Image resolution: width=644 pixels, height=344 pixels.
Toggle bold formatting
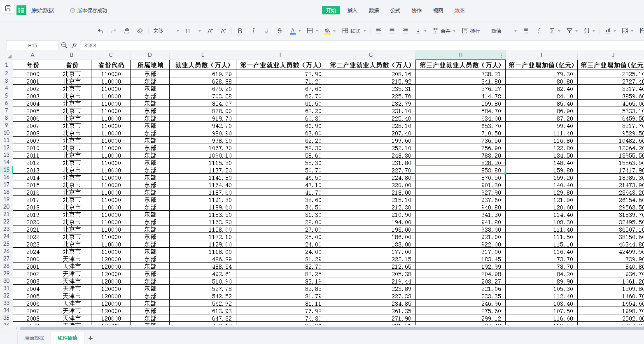point(240,31)
